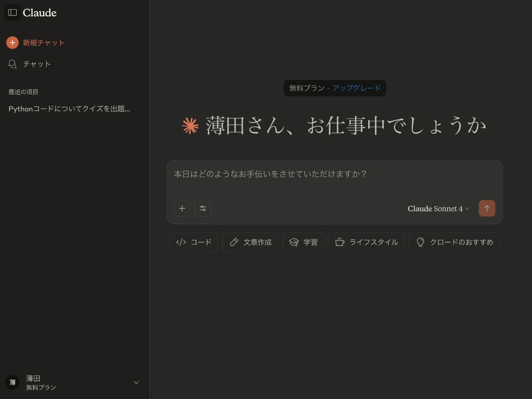The width and height of the screenshot is (532, 399).
Task: Click the 最近の項目 section label
Action: (24, 92)
